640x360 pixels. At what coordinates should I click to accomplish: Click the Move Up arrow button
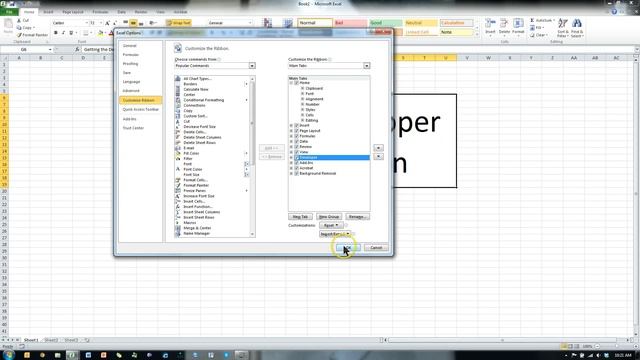pos(378,148)
